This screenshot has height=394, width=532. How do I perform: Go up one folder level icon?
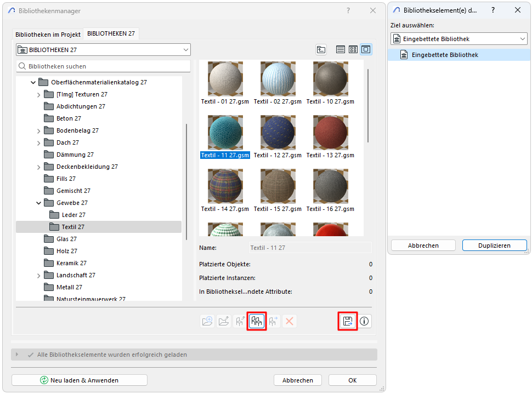coord(321,49)
